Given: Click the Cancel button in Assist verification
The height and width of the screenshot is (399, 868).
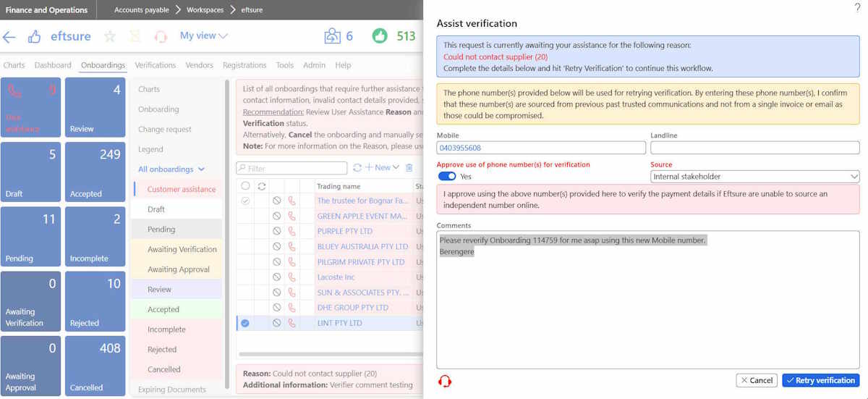Looking at the screenshot, I should tap(756, 380).
